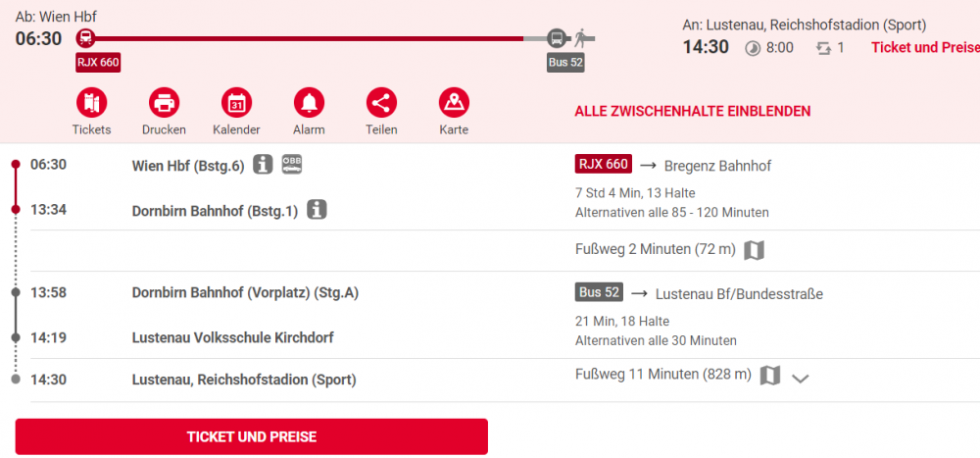This screenshot has height=458, width=980.
Task: Open Ticket und Preise link in header
Action: (925, 47)
